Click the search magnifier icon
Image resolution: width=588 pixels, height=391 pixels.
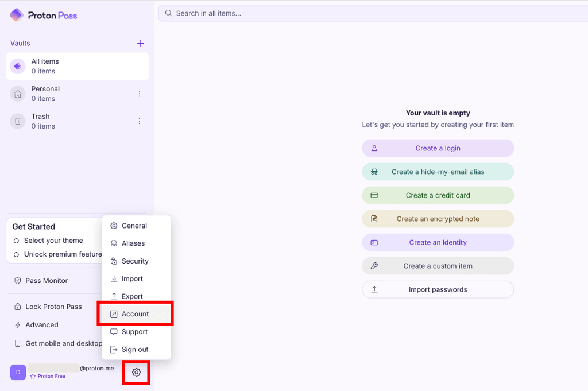tap(168, 13)
